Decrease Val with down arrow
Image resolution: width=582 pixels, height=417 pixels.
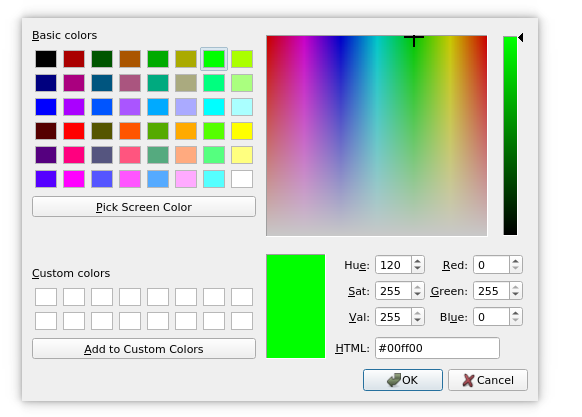click(418, 320)
